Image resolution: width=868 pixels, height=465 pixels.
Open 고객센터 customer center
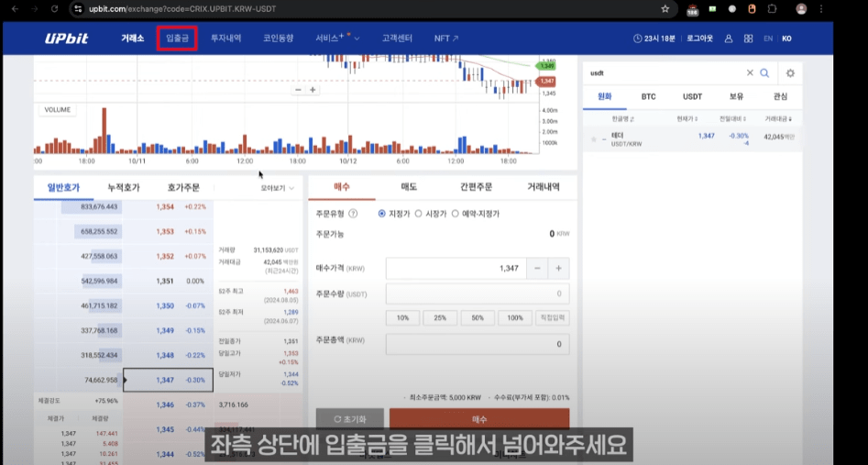pyautogui.click(x=397, y=39)
